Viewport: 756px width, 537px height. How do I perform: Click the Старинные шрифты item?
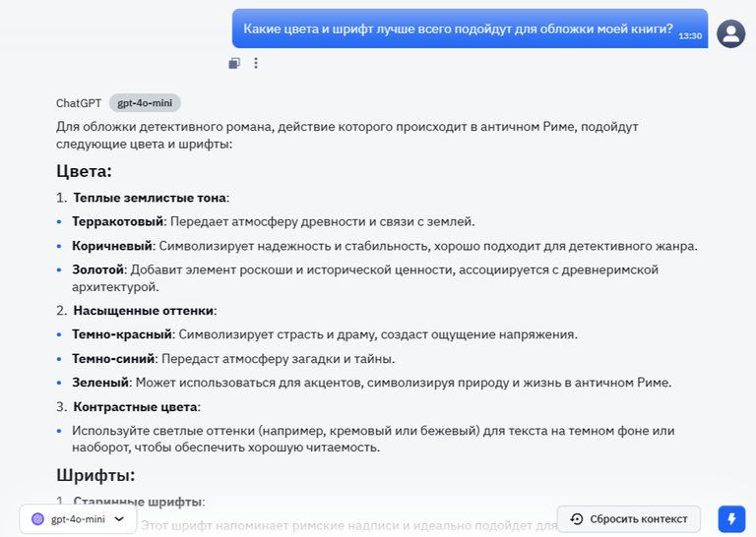point(138,502)
